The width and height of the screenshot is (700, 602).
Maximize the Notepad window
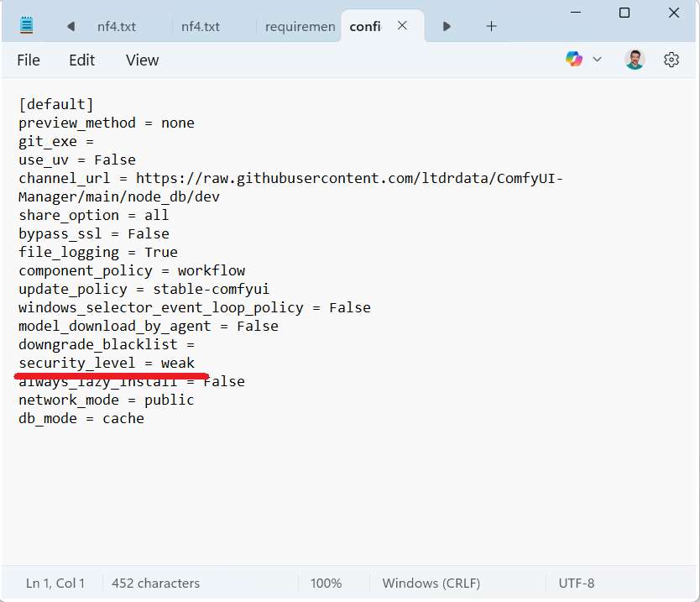pos(624,13)
